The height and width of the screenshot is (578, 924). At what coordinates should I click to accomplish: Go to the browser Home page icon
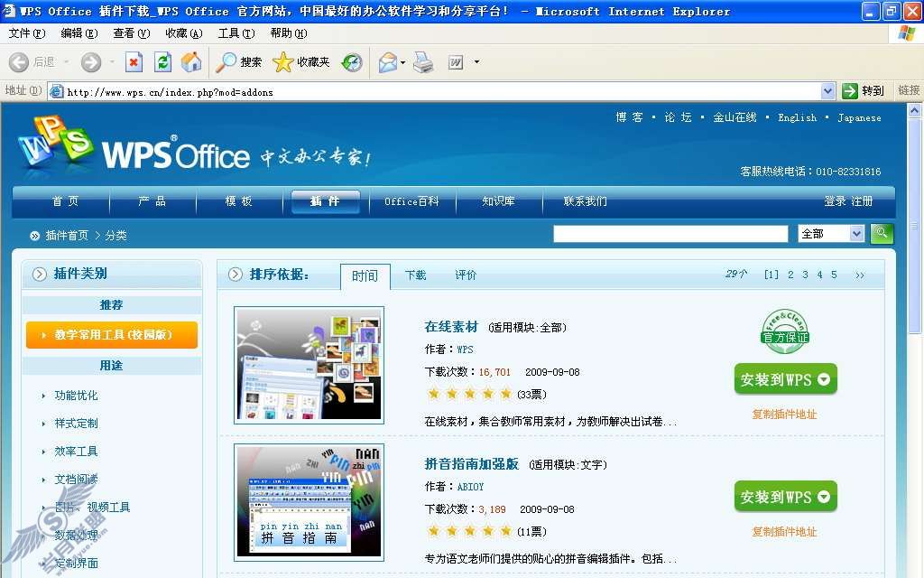[191, 62]
